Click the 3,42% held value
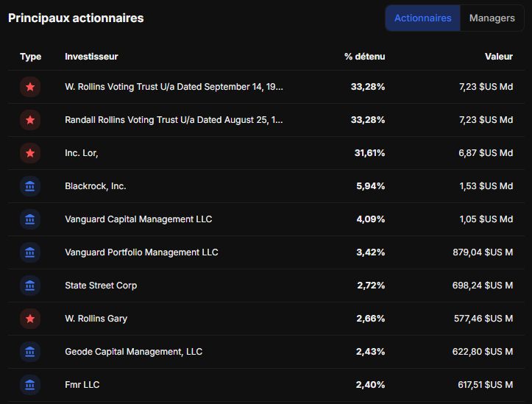The height and width of the screenshot is (404, 532). click(x=371, y=252)
